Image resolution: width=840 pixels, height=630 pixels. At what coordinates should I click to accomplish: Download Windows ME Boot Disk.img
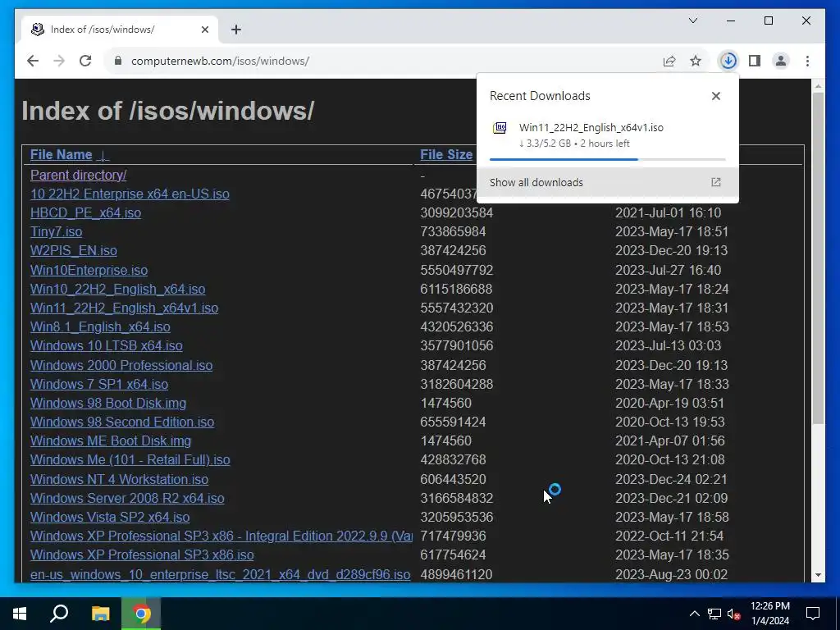(111, 441)
